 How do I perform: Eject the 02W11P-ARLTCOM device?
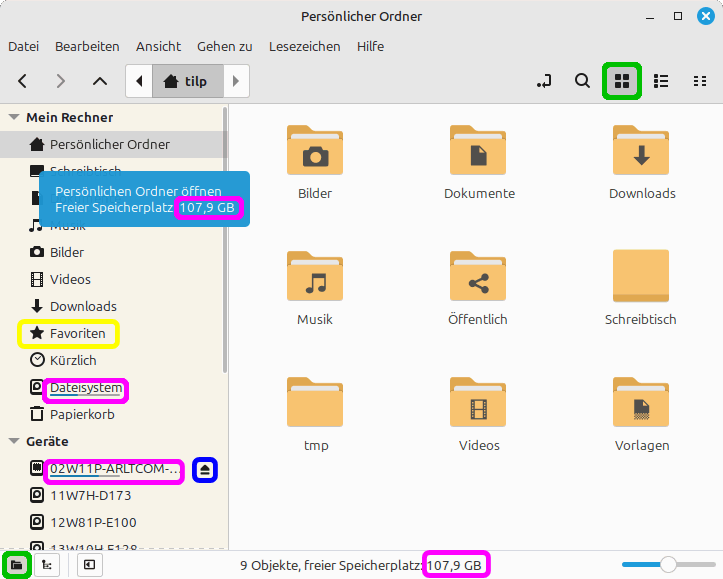coord(205,469)
